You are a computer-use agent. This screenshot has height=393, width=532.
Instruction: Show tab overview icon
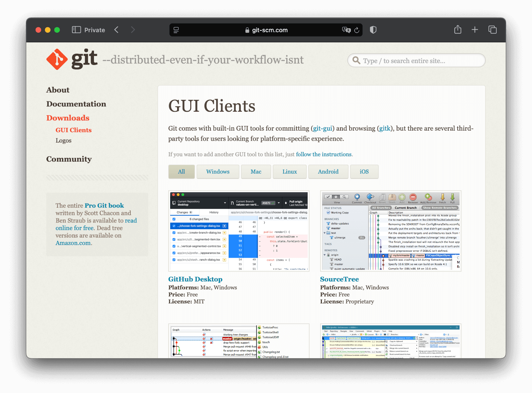tap(492, 30)
